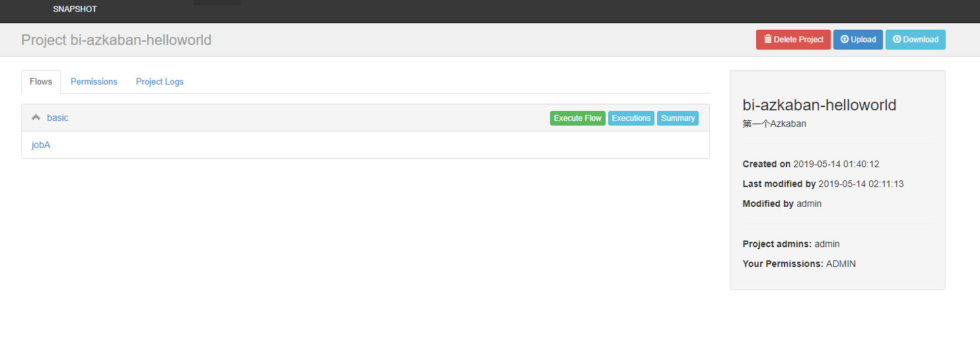
Task: Select the Created on date 2019-05-14 01:40:12
Action: [x=836, y=164]
